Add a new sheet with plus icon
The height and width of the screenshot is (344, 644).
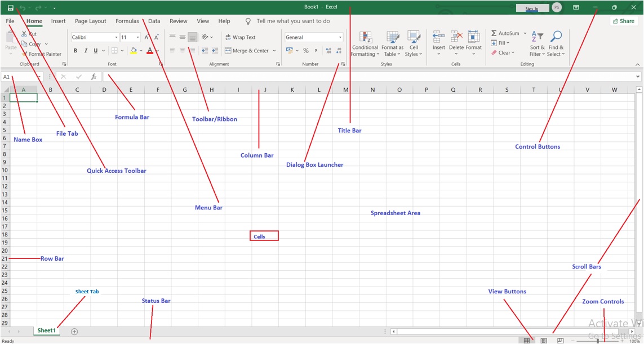74,332
